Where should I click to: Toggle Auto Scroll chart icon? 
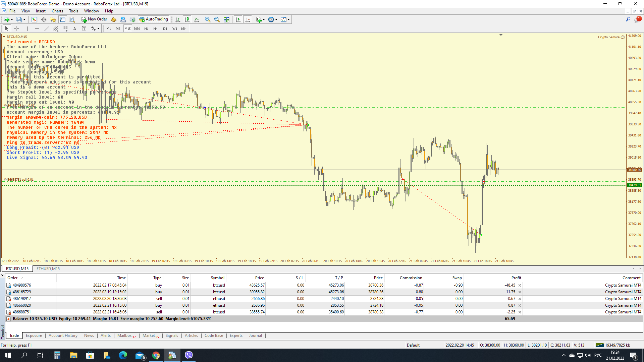tap(238, 19)
